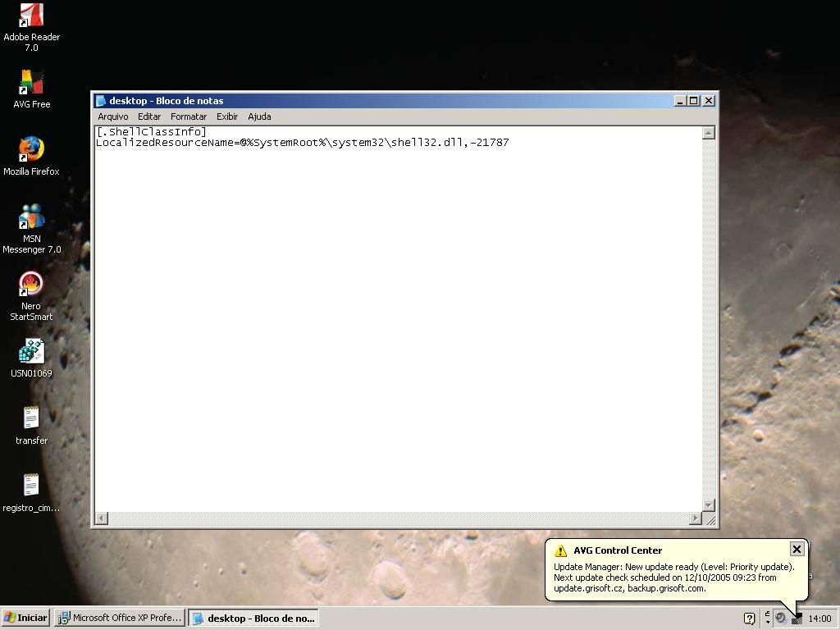Image resolution: width=840 pixels, height=630 pixels.
Task: Select the Nero StartSmart desktop shortcut
Action: pos(31,296)
